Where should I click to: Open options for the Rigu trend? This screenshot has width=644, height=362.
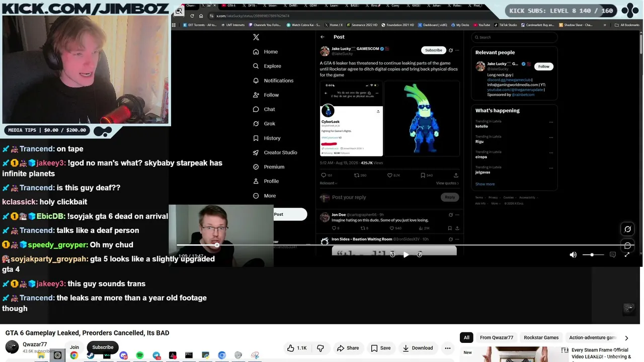tap(551, 138)
